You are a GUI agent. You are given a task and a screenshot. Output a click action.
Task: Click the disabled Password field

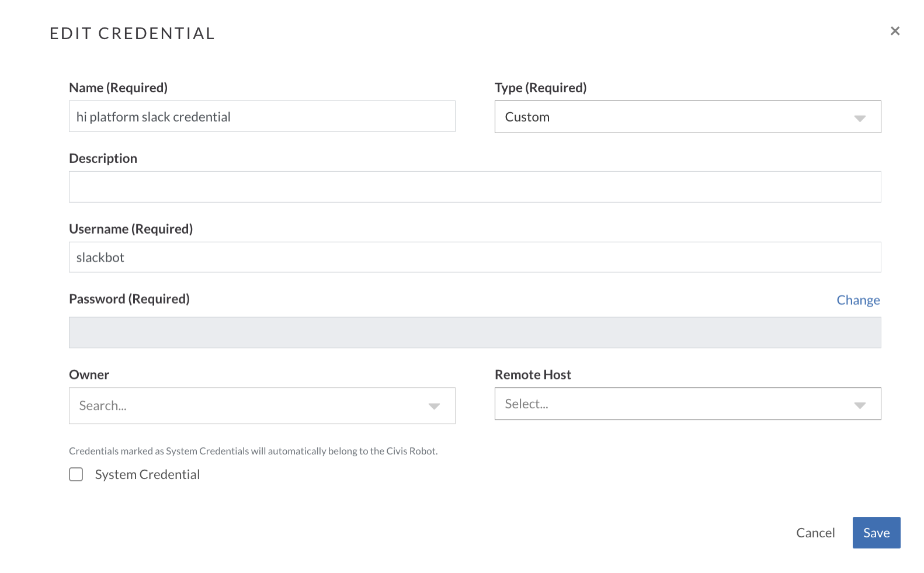click(475, 332)
